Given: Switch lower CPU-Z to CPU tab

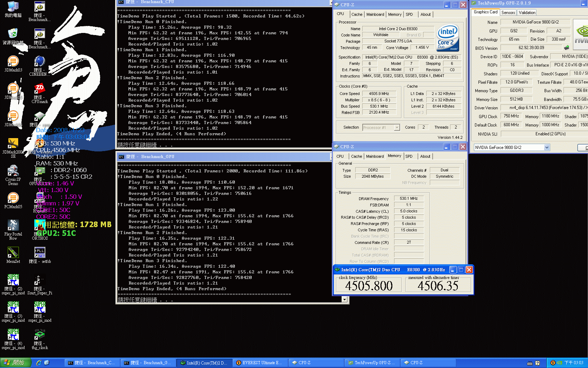Looking at the screenshot, I should tap(340, 156).
